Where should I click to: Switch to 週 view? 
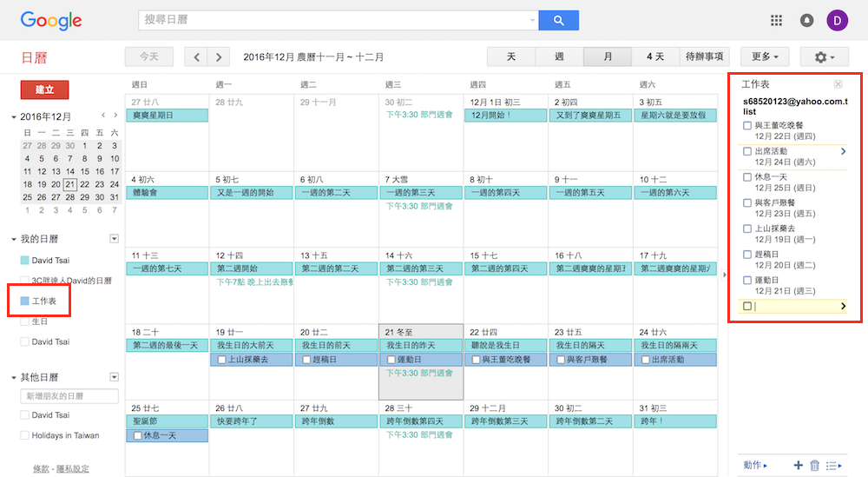click(x=559, y=56)
